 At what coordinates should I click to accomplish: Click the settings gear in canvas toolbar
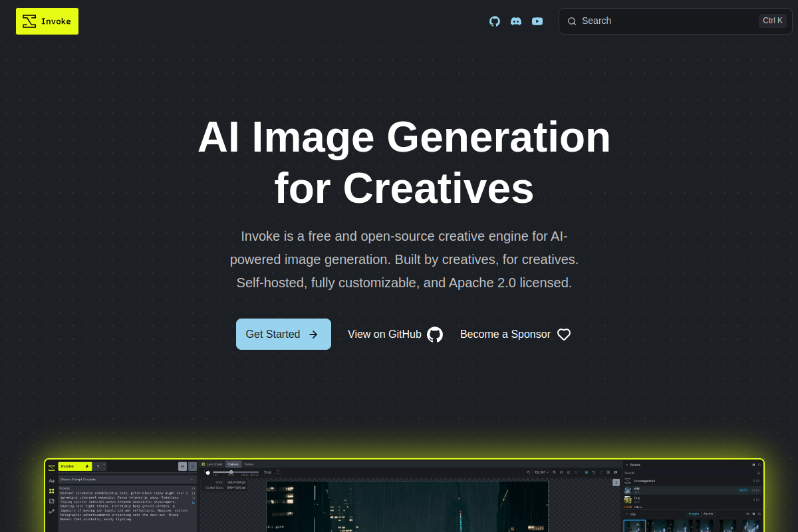click(x=615, y=472)
